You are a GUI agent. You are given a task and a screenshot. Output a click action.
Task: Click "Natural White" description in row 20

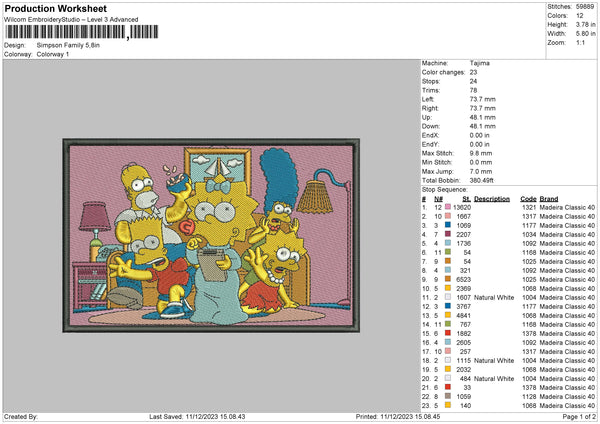click(494, 378)
